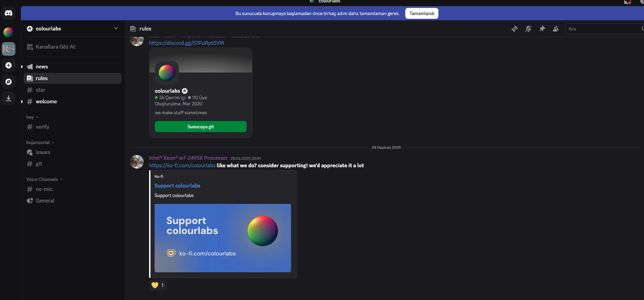Collapse the hey channel category
The width and height of the screenshot is (644, 300).
click(32, 117)
